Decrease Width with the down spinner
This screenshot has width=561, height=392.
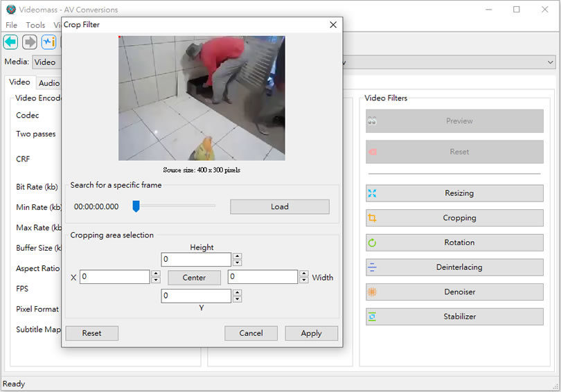point(304,280)
